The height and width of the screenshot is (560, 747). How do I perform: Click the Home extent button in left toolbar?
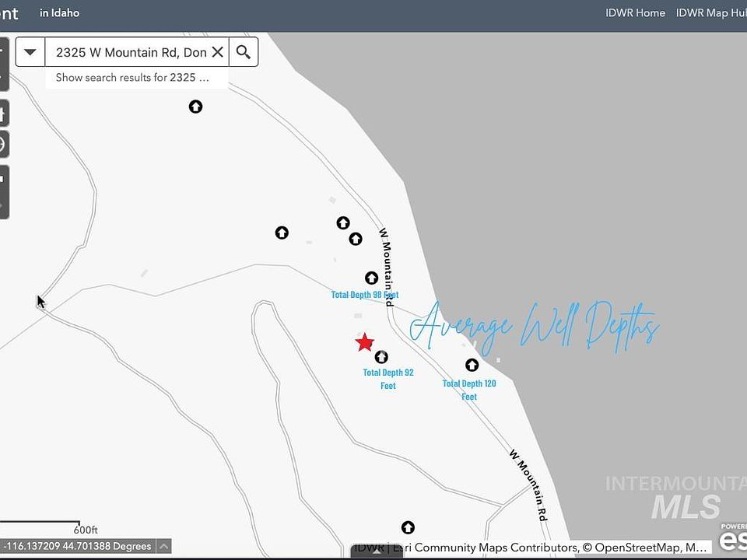tap(2, 115)
